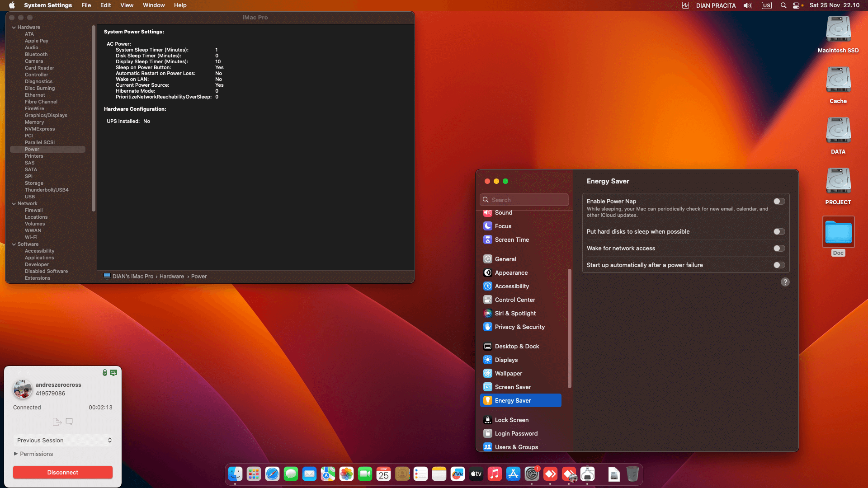Click the AnyDesk file transfer icon

coord(57,422)
